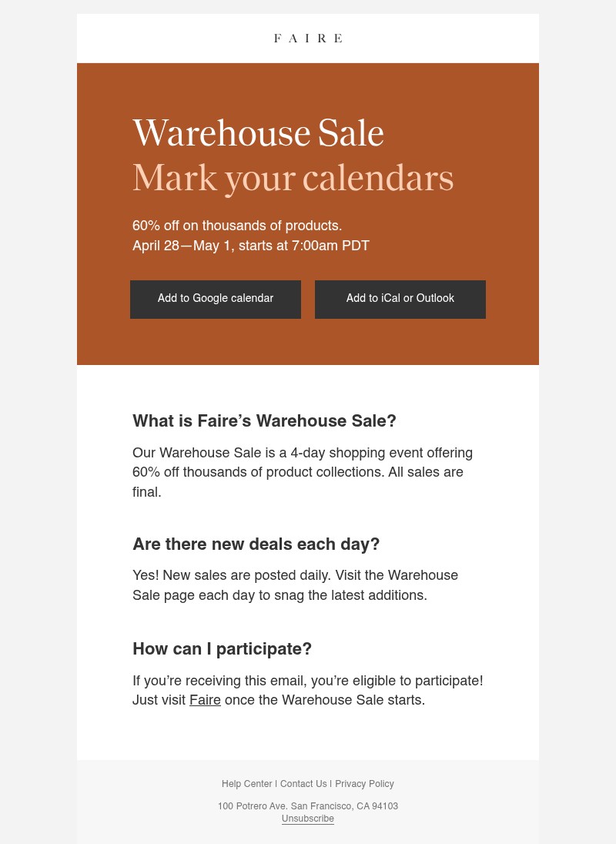Click the Faire logo at the top
The width and height of the screenshot is (616, 844).
[x=307, y=38]
